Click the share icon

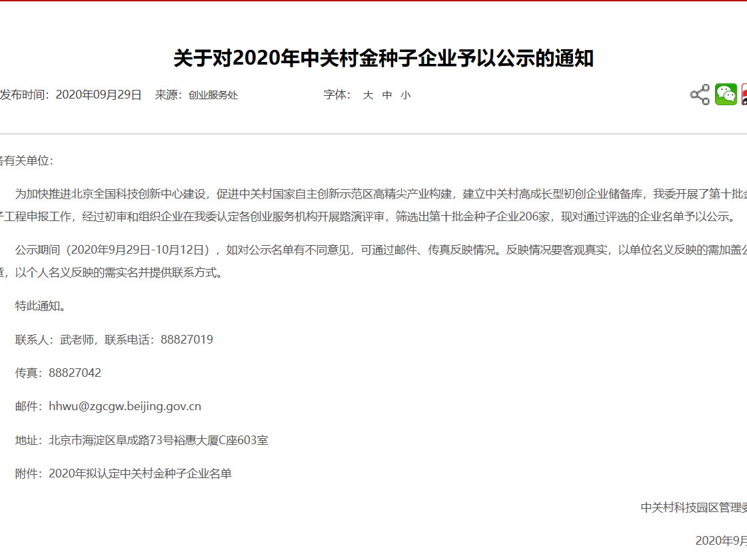point(700,95)
